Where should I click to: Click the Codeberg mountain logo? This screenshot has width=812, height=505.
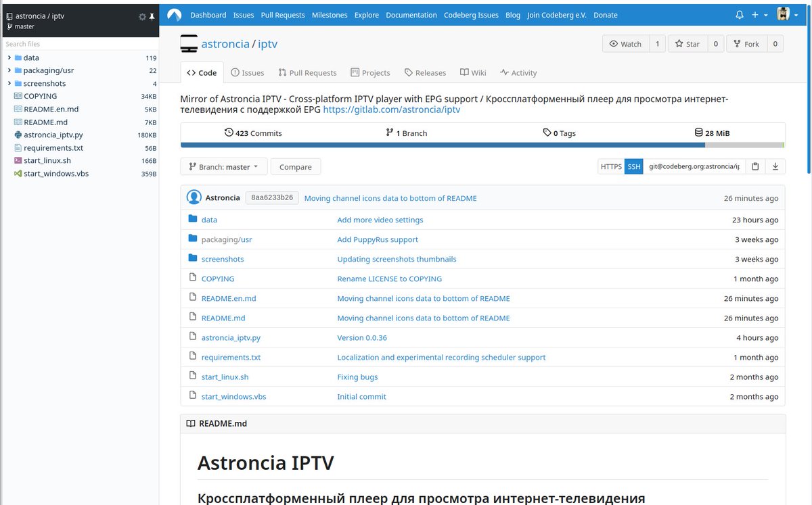click(x=175, y=15)
